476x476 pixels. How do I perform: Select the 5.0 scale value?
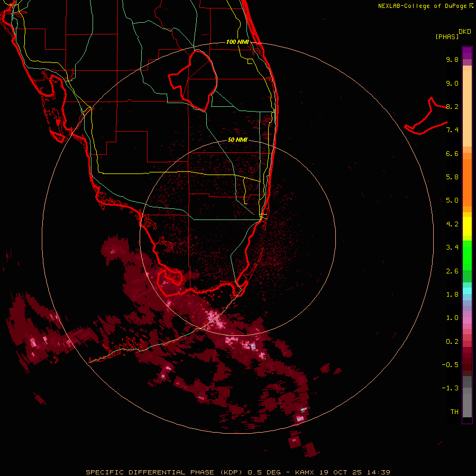coord(452,200)
